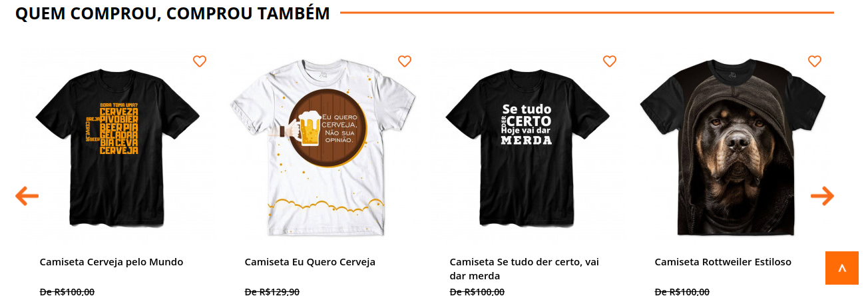This screenshot has width=868, height=296.
Task: Click original price under Cerveja pelo Mundo
Action: pyautogui.click(x=67, y=291)
